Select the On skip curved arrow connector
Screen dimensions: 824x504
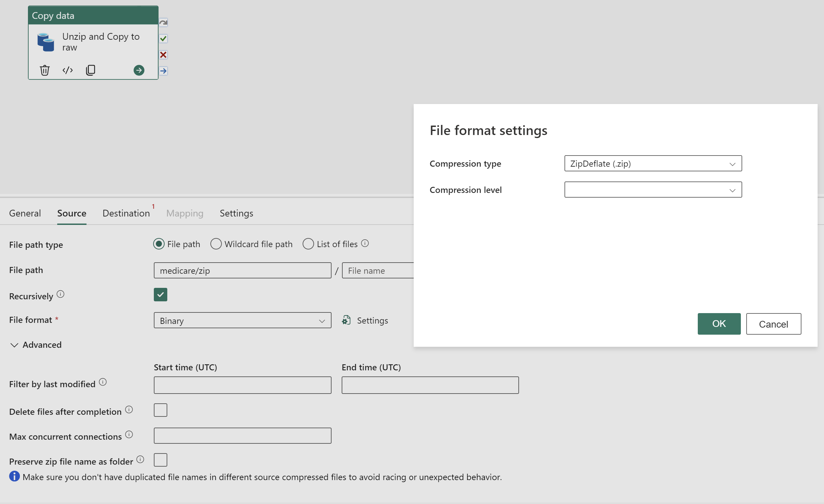pos(163,23)
